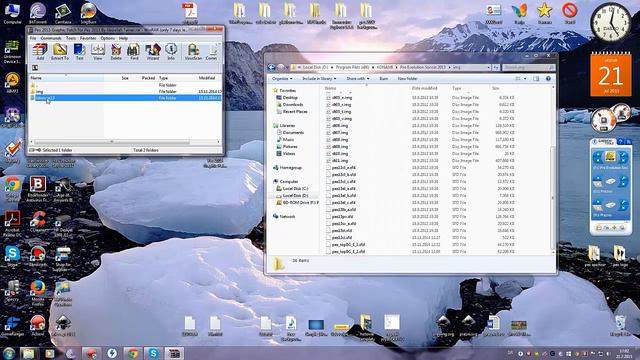Click the analog clock desktop gadget
The height and width of the screenshot is (360, 640).
click(x=611, y=22)
